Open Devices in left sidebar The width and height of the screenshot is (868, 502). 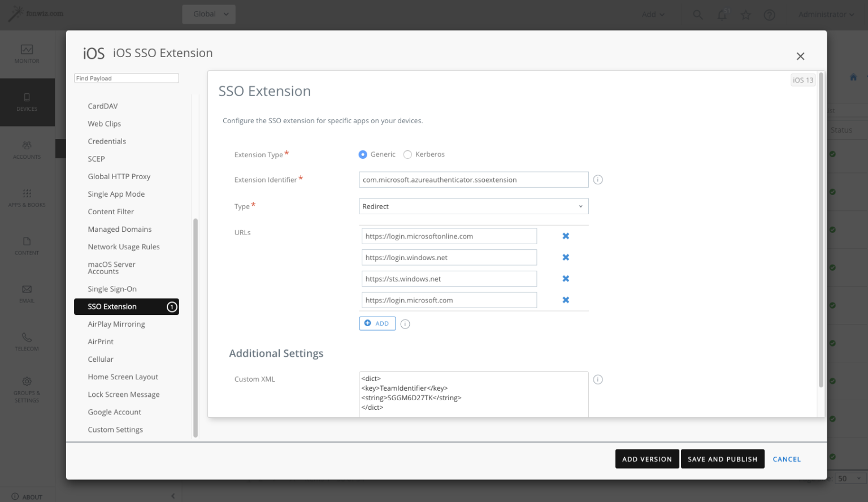tap(27, 102)
